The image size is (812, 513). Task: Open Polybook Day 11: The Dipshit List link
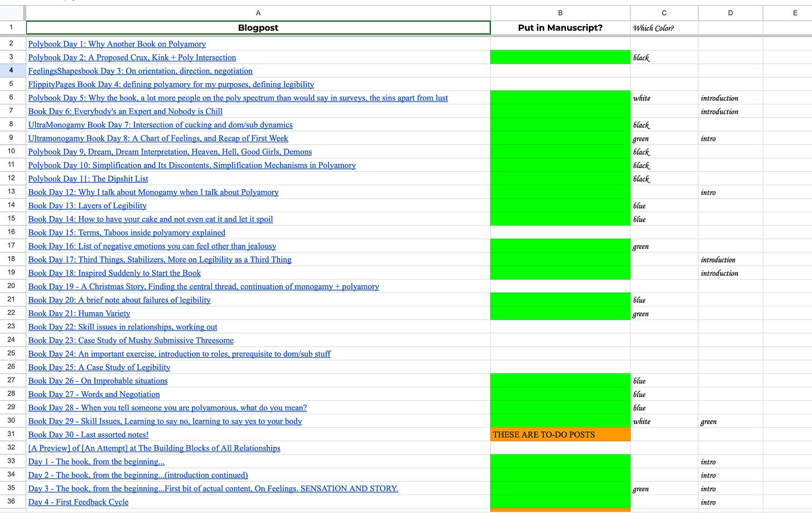click(x=88, y=179)
